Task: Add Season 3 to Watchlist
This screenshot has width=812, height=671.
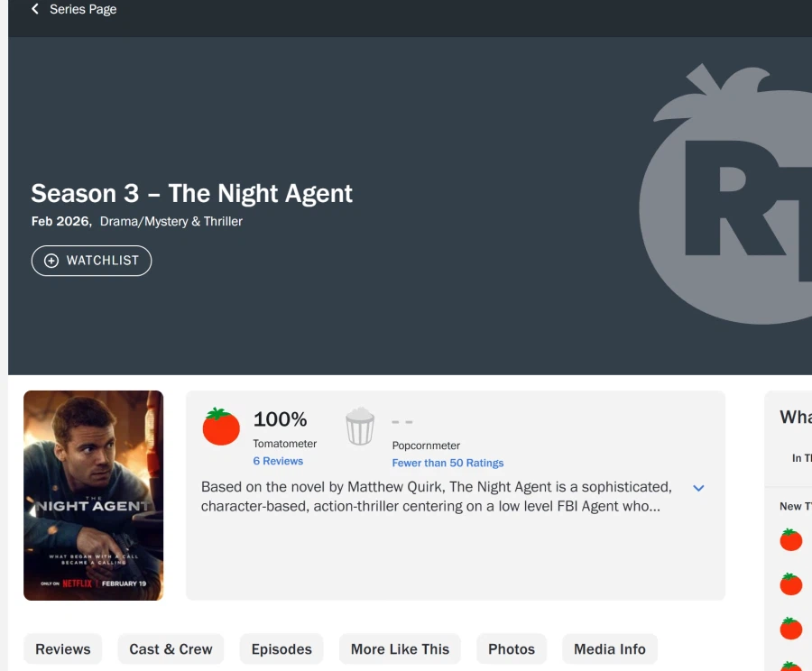Action: tap(91, 261)
